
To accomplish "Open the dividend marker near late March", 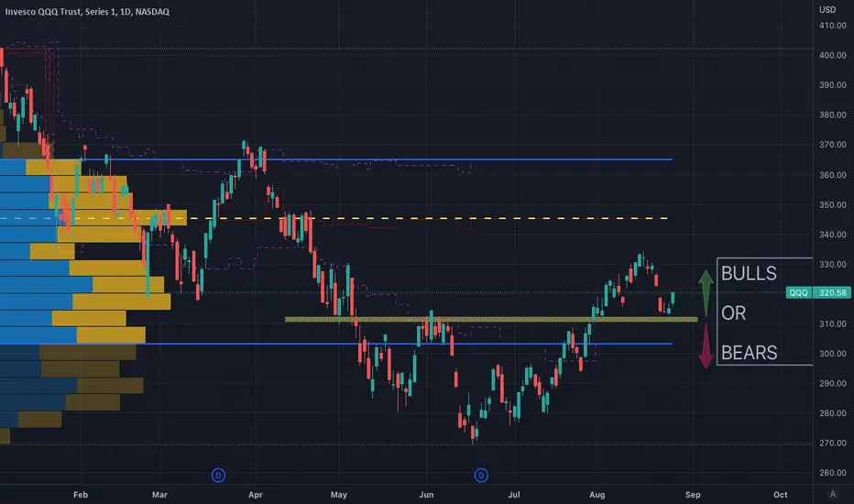I will [218, 475].
